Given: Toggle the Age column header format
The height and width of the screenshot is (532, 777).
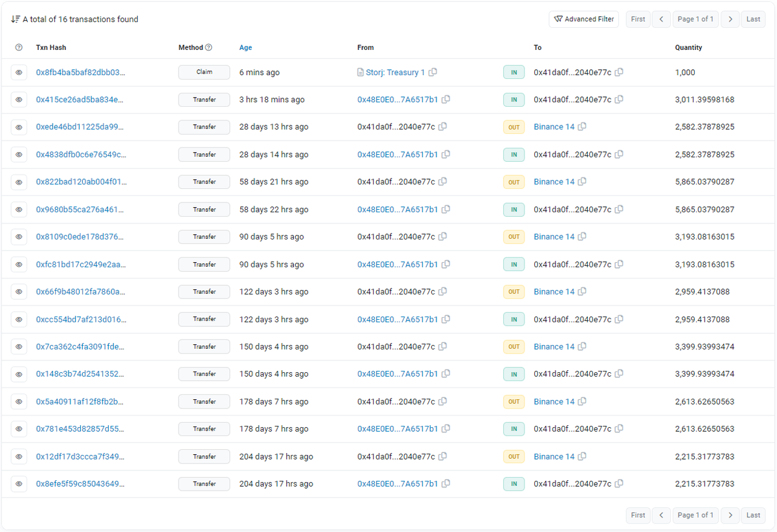Looking at the screenshot, I should click(x=245, y=48).
